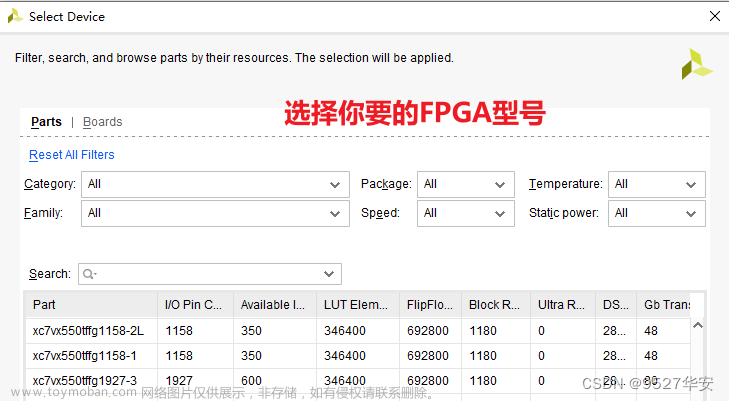729x401 pixels.
Task: Switch to the Parts tab
Action: [x=46, y=122]
